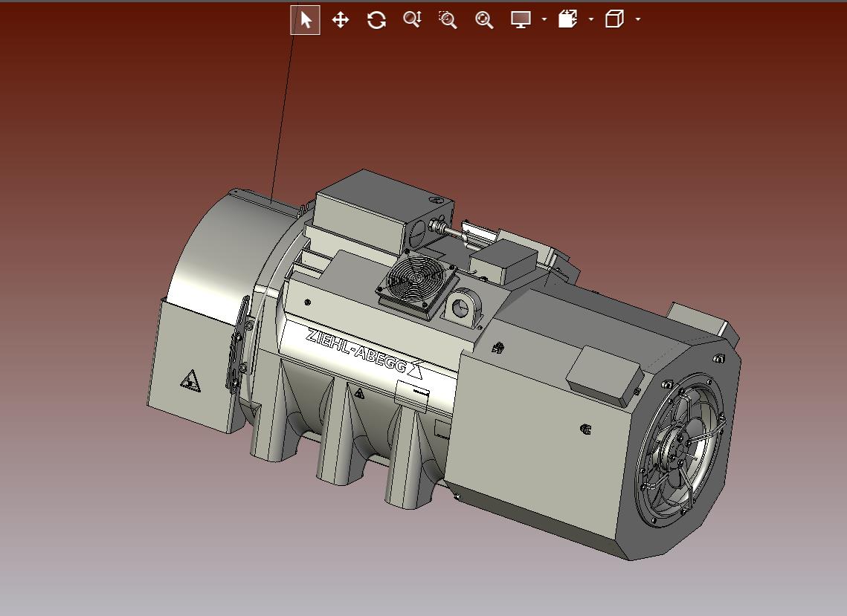The width and height of the screenshot is (847, 616).
Task: Click the ZIEHL-ABEGG logo on the motor
Action: pos(364,352)
